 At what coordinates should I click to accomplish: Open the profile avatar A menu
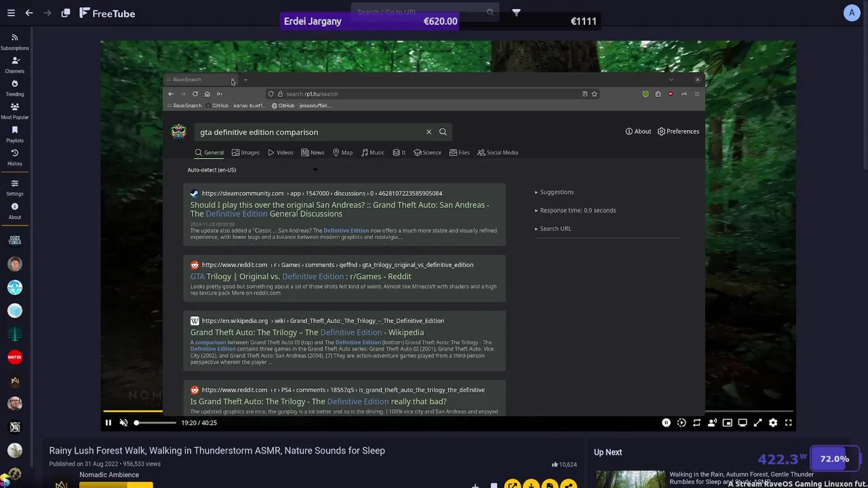click(852, 13)
